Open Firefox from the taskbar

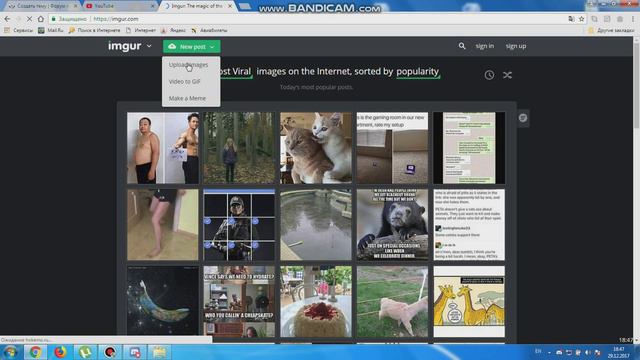click(60, 352)
